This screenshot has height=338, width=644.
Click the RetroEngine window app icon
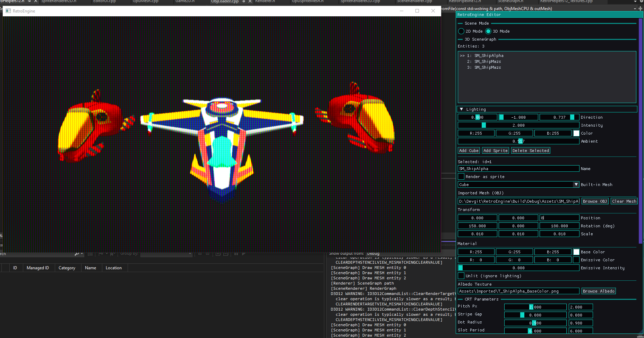pyautogui.click(x=8, y=11)
